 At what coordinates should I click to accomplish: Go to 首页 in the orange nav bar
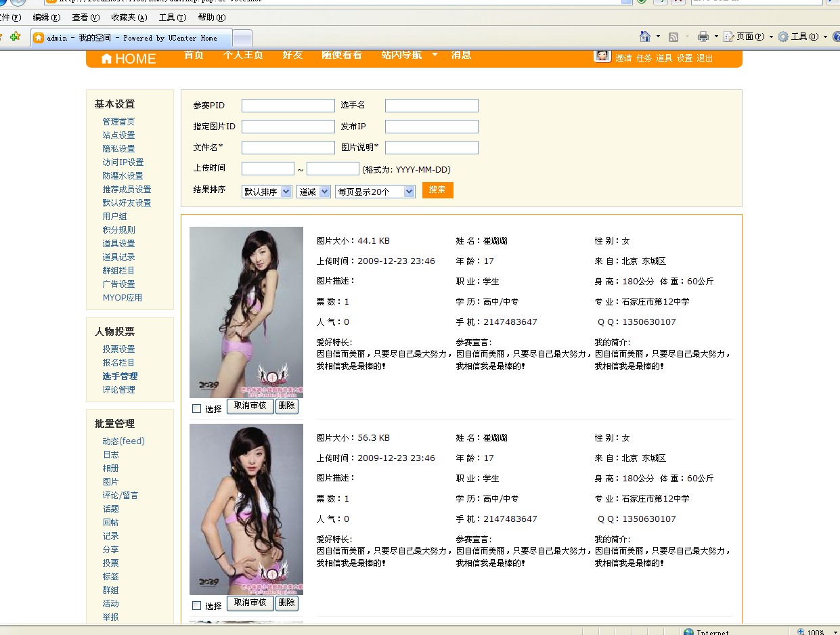click(194, 55)
